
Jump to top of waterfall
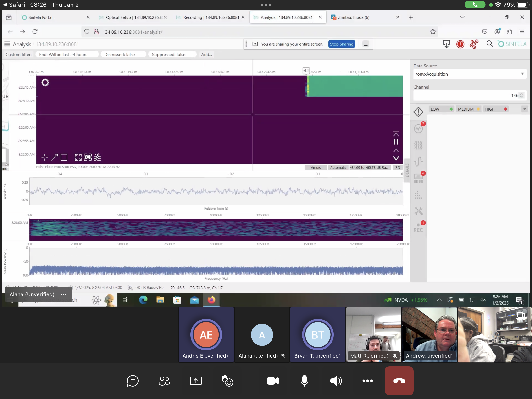click(x=396, y=133)
